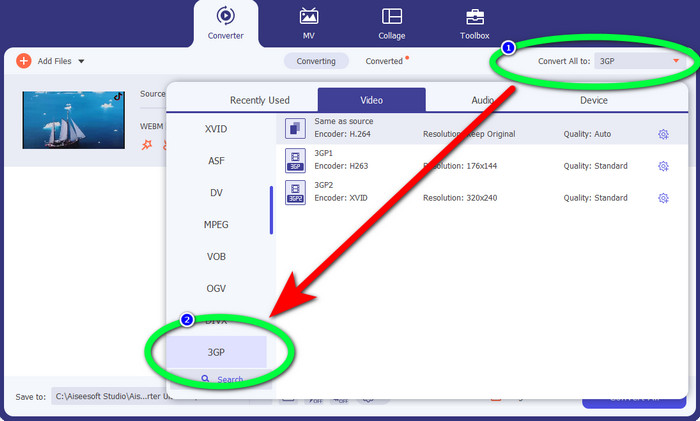The width and height of the screenshot is (700, 421).
Task: Click the magic wand edit icon
Action: coord(147,145)
